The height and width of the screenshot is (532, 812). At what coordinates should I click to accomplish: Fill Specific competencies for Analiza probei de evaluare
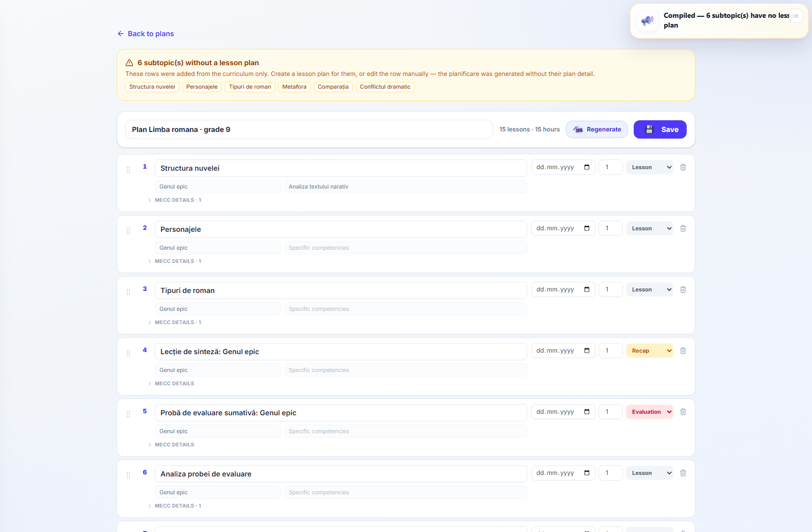tap(405, 492)
